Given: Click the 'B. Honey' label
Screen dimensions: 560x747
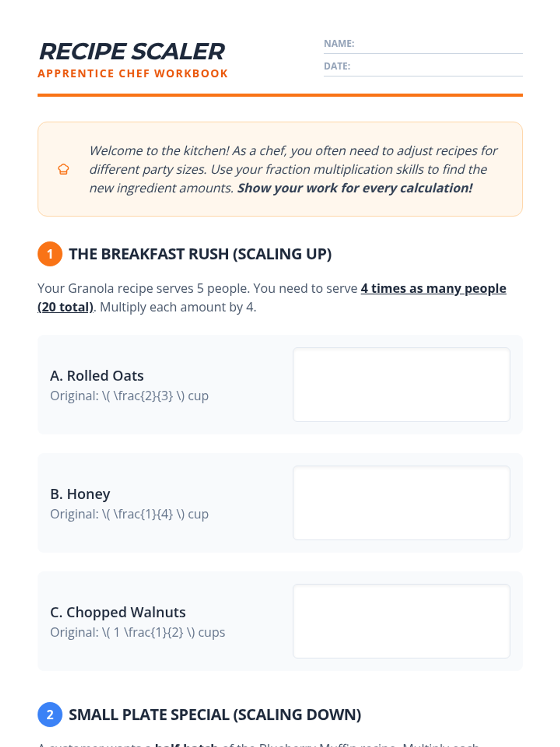Looking at the screenshot, I should click(80, 494).
